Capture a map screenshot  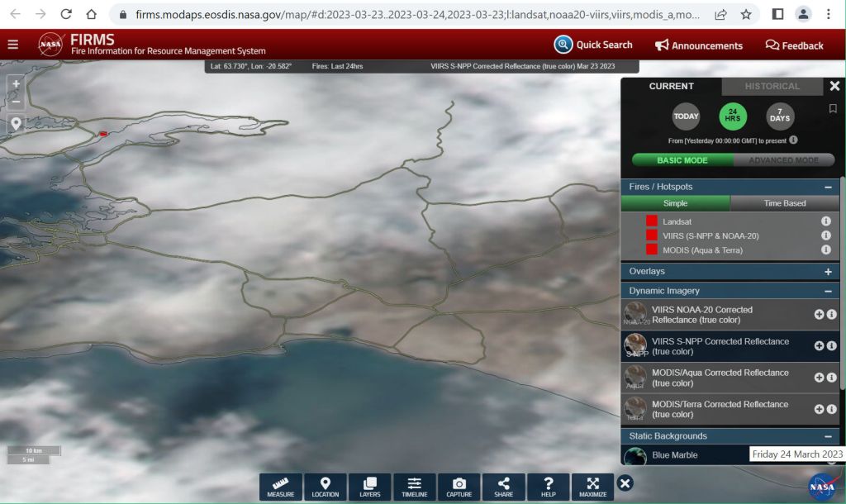click(x=459, y=487)
